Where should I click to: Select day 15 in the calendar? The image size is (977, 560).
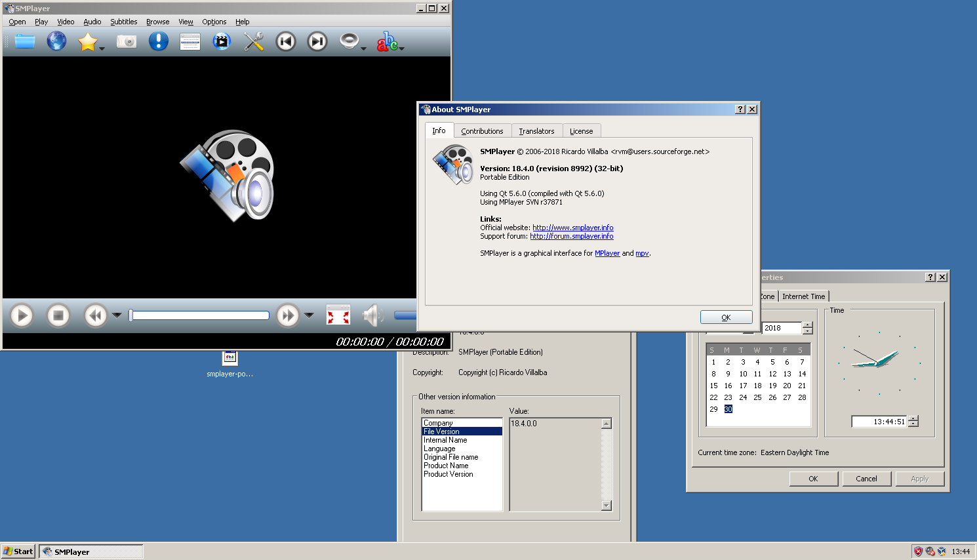click(x=713, y=386)
